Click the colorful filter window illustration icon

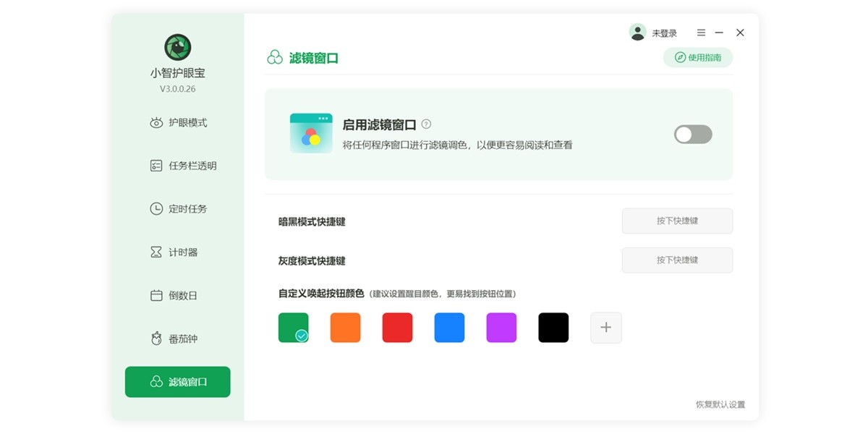pyautogui.click(x=311, y=134)
